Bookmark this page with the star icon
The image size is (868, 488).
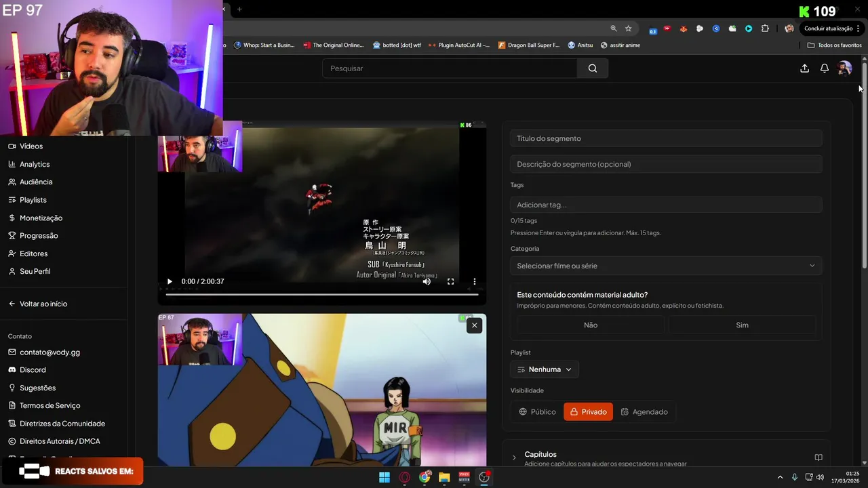pyautogui.click(x=629, y=28)
